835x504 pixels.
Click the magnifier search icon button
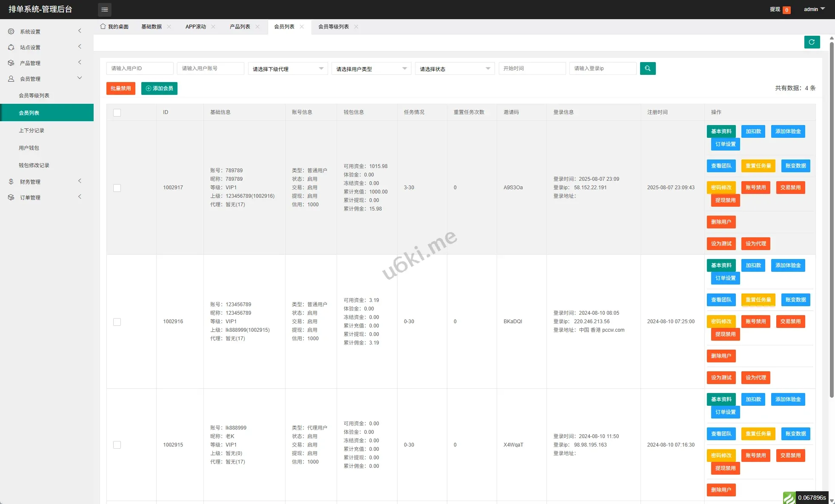[647, 68]
